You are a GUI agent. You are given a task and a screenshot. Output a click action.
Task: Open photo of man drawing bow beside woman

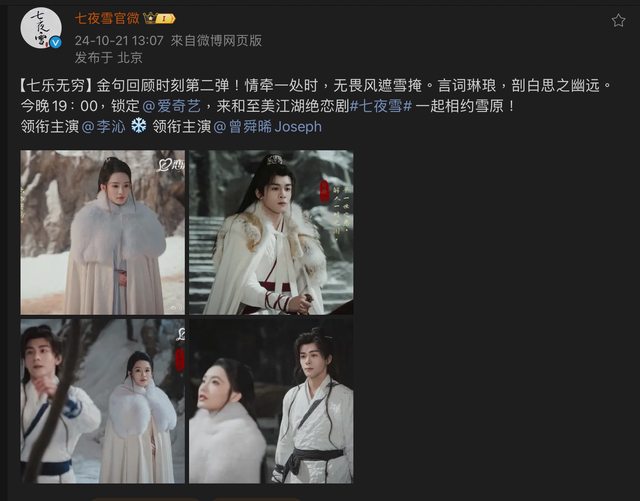102,401
